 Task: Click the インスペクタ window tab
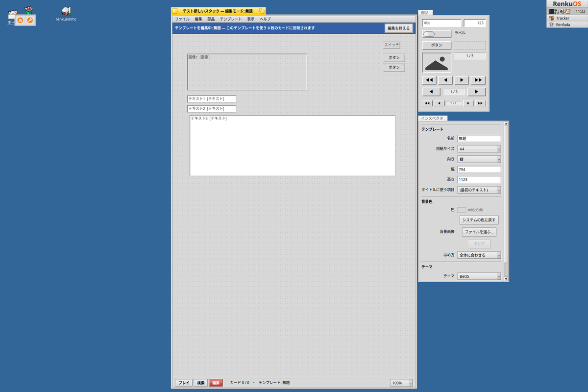pos(432,118)
